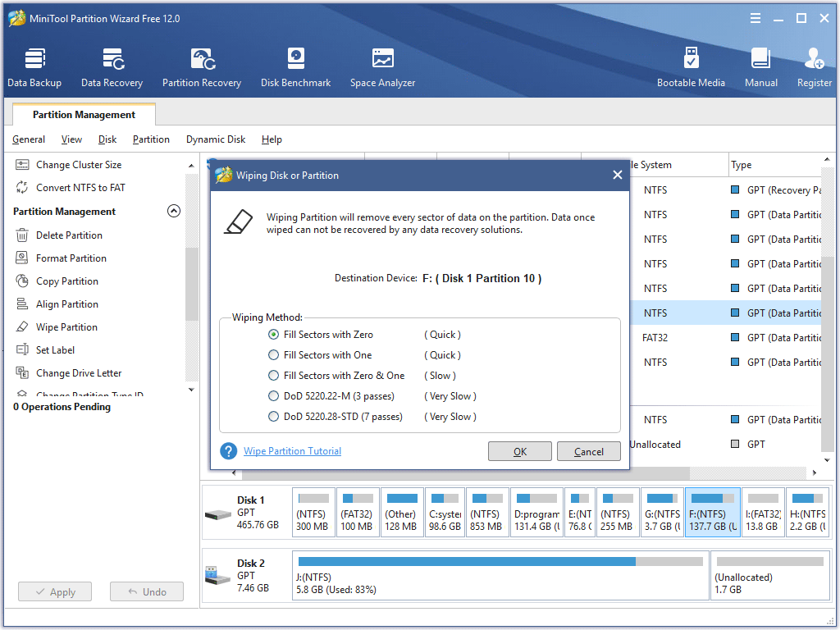The width and height of the screenshot is (840, 630).
Task: Open the Manual
Action: (x=760, y=67)
